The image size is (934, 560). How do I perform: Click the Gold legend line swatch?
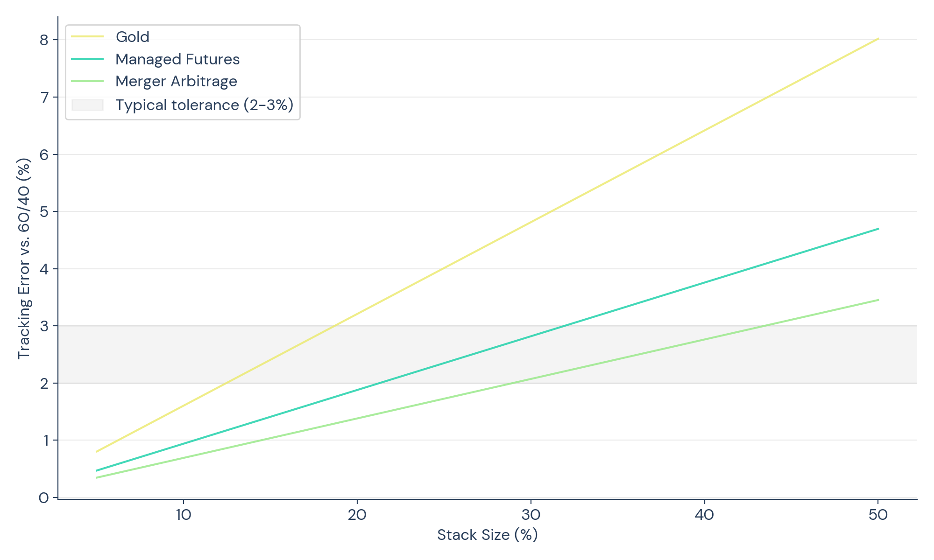point(87,36)
